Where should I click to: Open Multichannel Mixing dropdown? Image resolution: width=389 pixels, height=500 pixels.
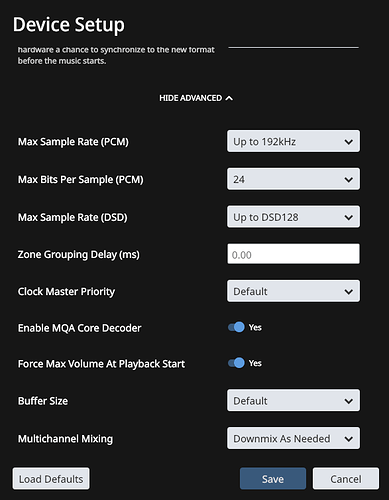pyautogui.click(x=293, y=438)
